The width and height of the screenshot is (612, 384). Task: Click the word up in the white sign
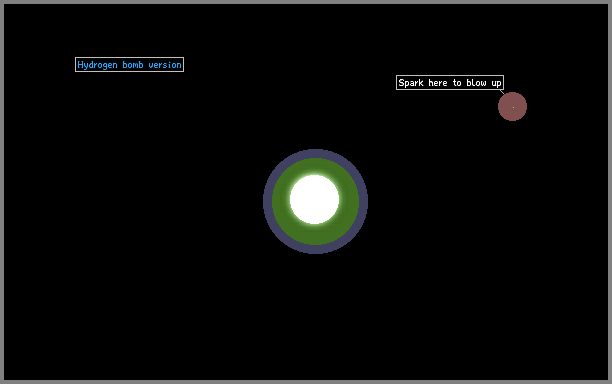point(496,84)
